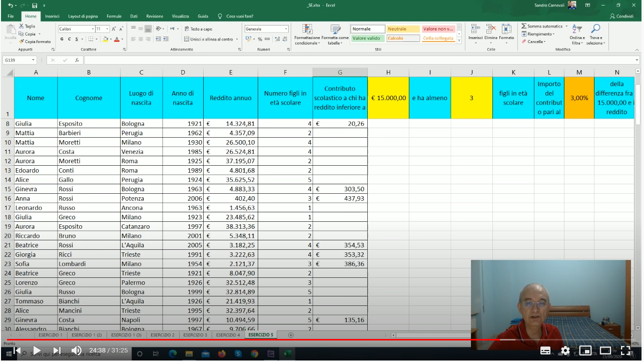Open Formattazione condizionale menu
Screen dimensions: 644x362
(x=307, y=34)
